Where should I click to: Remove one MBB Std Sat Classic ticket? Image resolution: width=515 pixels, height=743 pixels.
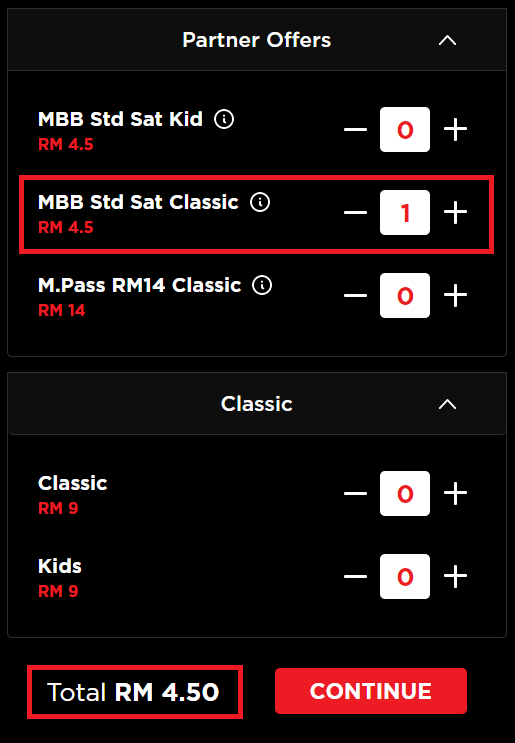[355, 212]
